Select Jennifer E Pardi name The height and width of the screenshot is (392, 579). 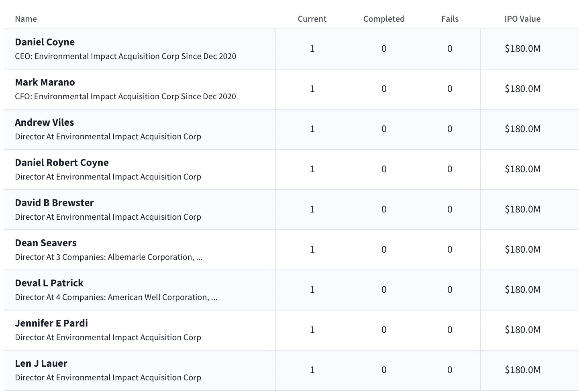(51, 323)
